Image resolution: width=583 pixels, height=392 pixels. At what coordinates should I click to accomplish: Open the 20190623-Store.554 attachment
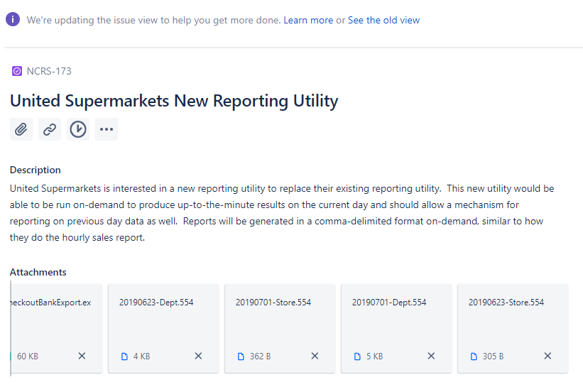pos(513,328)
